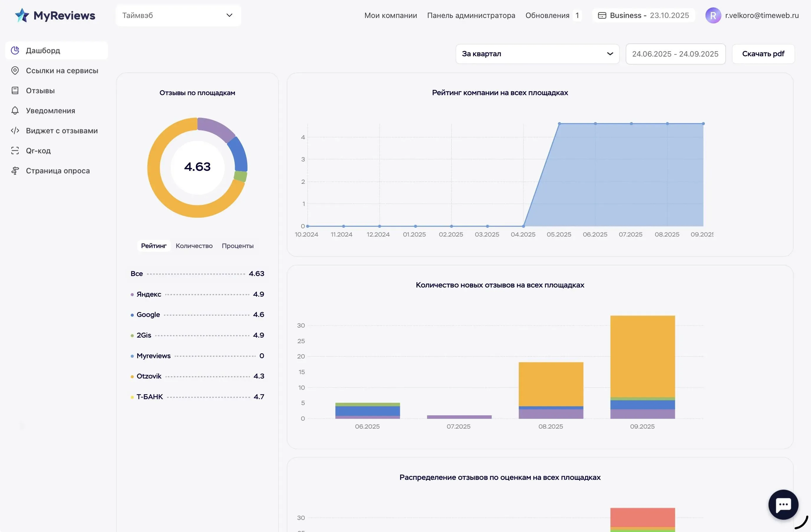This screenshot has height=532, width=811.
Task: Switch the donut chart to Проценты
Action: (238, 246)
